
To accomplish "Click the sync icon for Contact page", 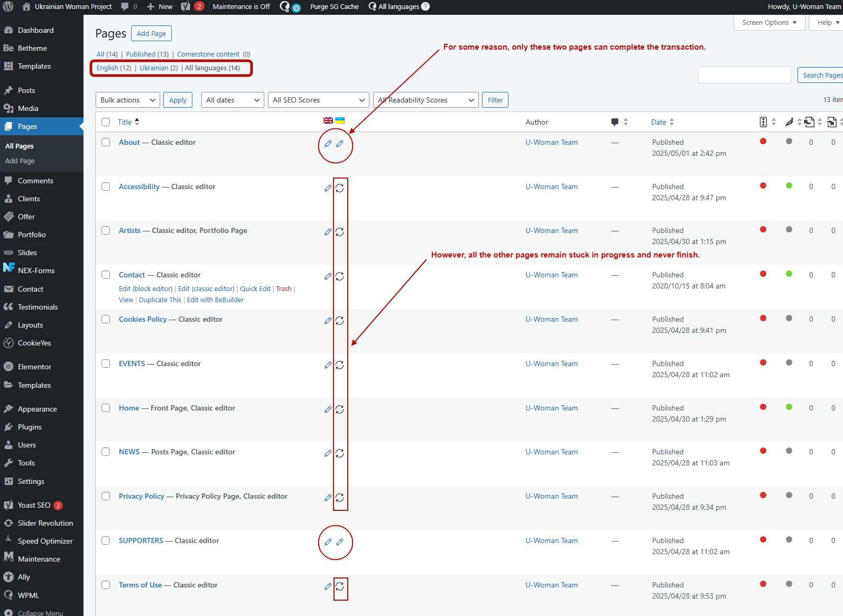I will 340,276.
